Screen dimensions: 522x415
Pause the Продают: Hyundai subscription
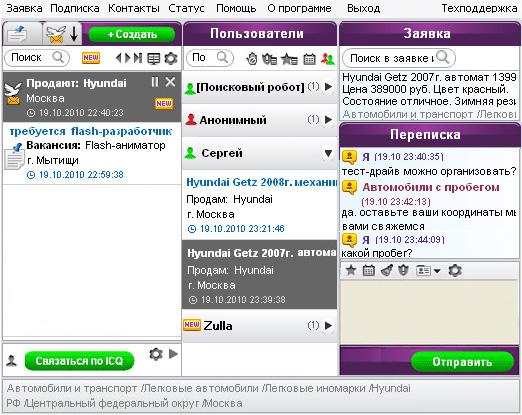[x=155, y=82]
